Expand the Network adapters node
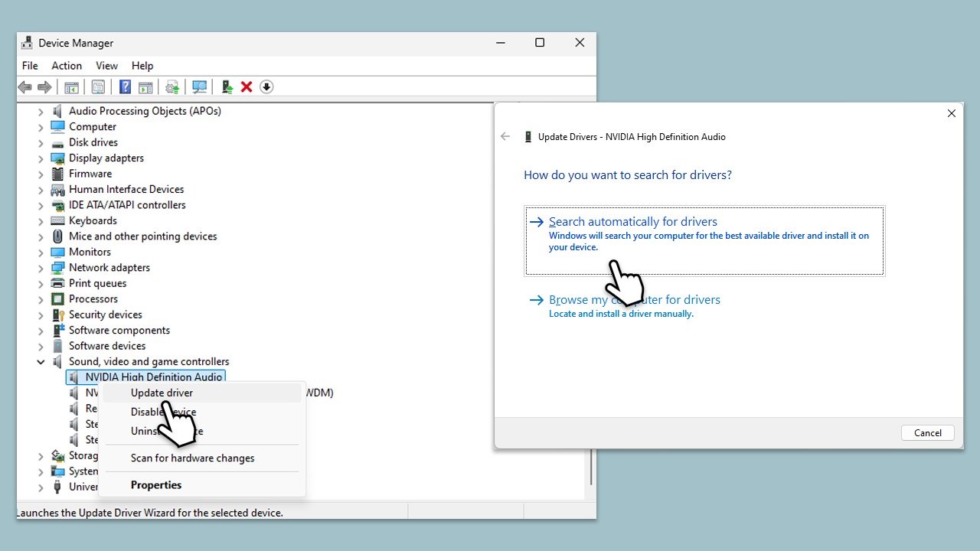Screen dimensions: 980x551 pos(41,268)
